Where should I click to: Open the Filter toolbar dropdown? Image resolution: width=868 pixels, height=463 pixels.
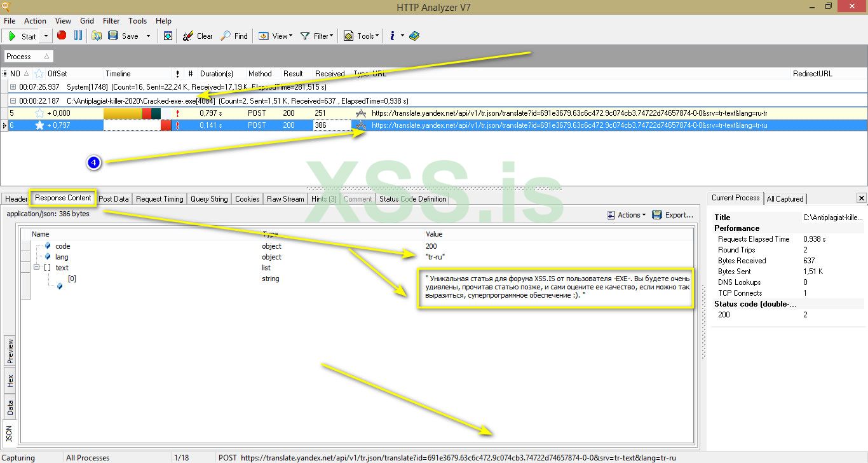coord(316,36)
